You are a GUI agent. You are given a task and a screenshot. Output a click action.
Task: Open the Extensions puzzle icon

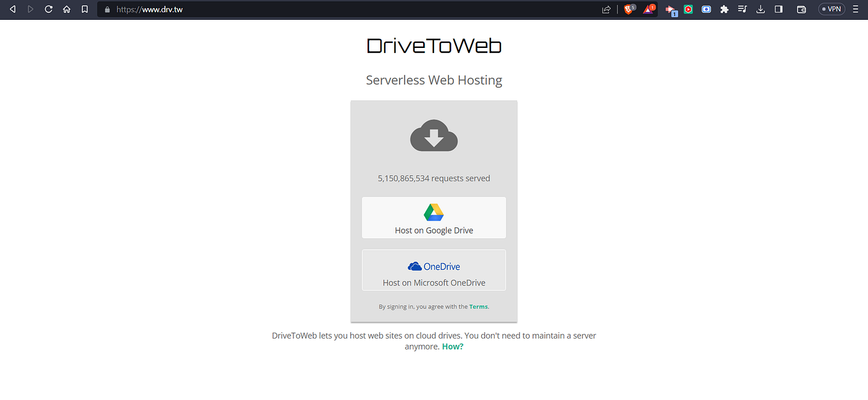(x=724, y=9)
